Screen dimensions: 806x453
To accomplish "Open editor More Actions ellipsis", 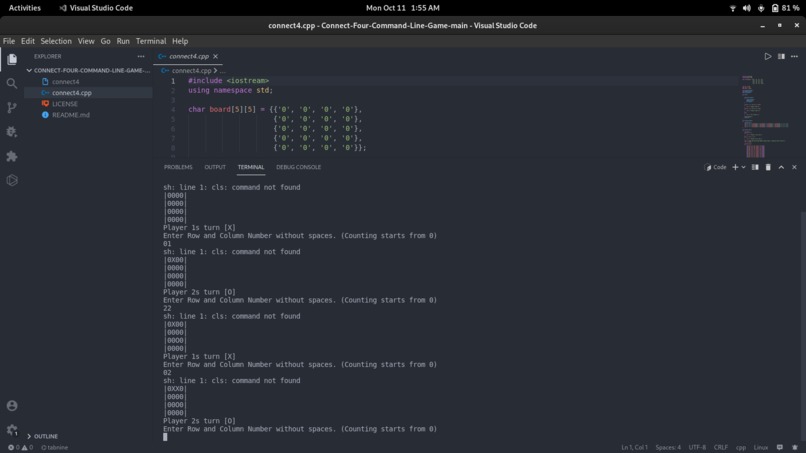I will tap(794, 56).
